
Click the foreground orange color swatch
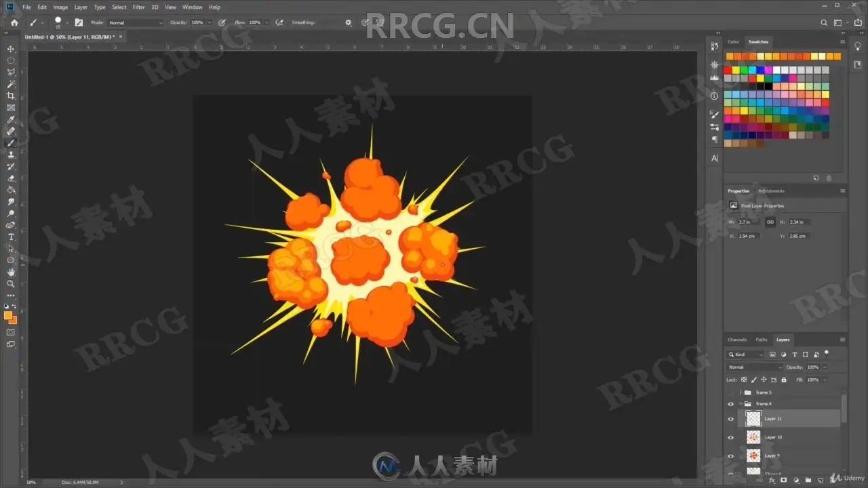(x=8, y=316)
